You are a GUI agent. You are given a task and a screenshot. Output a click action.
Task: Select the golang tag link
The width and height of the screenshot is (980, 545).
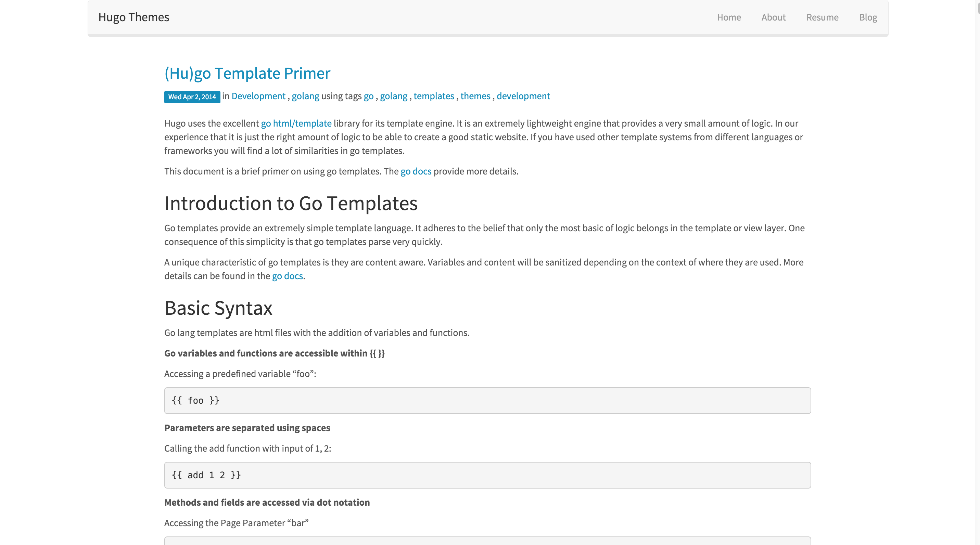pos(393,96)
